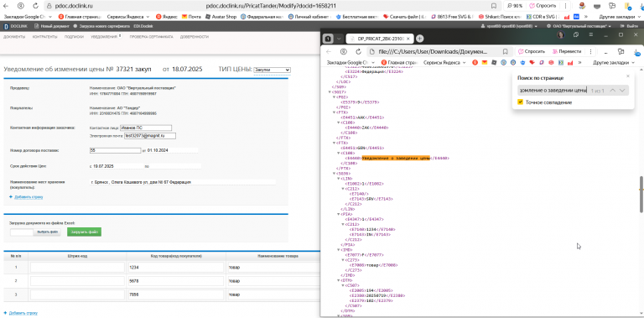The image size is (644, 318).
Task: Close the Поиск по странице panel
Action: [627, 76]
